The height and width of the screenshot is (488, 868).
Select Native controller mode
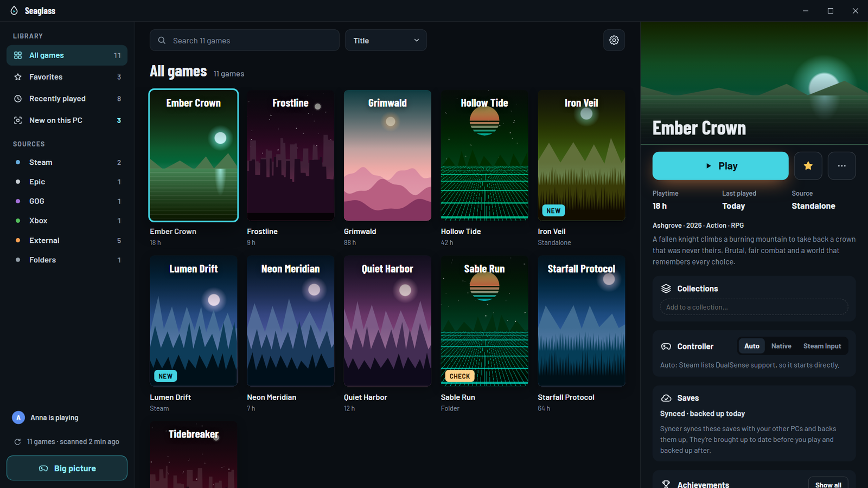[x=781, y=346]
